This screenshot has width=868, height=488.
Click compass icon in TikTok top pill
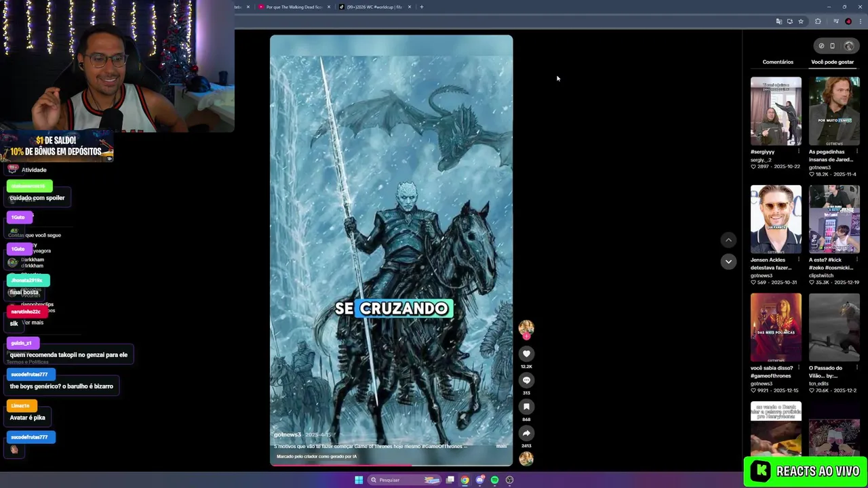coord(821,46)
